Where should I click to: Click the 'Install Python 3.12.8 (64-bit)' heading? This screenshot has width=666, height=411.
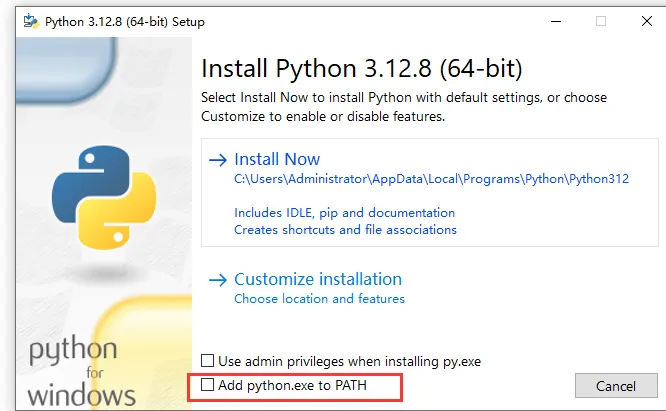click(362, 69)
